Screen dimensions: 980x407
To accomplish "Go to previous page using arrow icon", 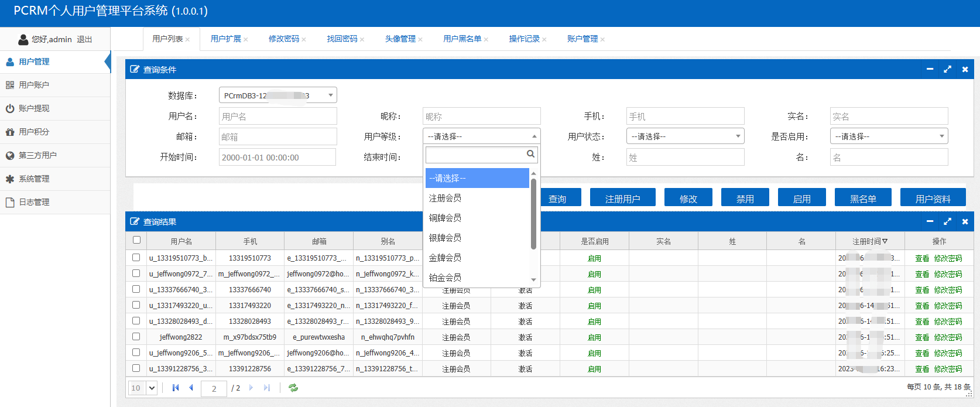I will (x=191, y=388).
